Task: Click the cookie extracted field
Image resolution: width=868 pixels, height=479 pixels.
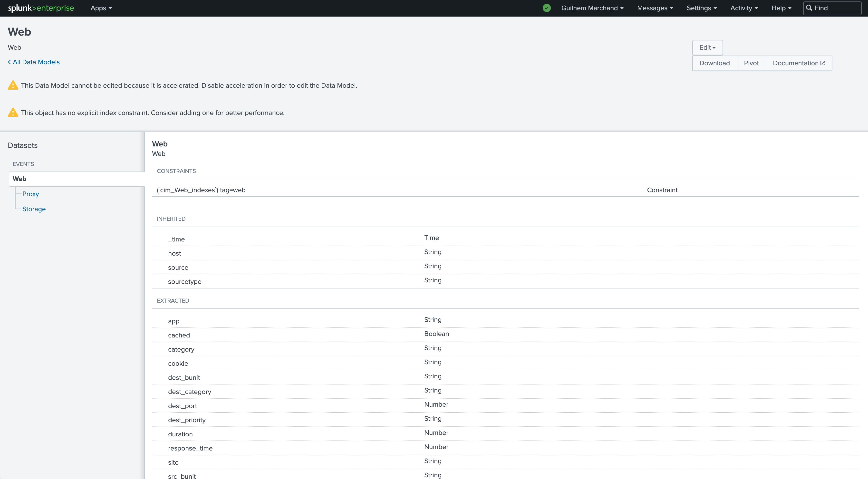Action: click(178, 364)
